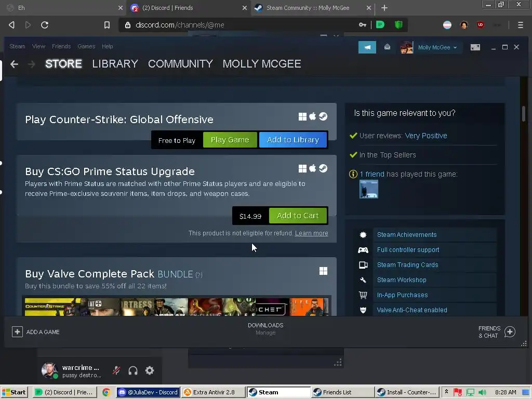This screenshot has width=532, height=399.
Task: Open the Help menu
Action: tap(107, 46)
